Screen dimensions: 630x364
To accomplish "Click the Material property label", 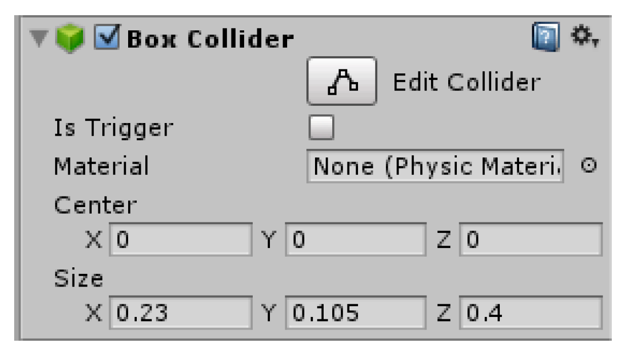I will point(101,166).
